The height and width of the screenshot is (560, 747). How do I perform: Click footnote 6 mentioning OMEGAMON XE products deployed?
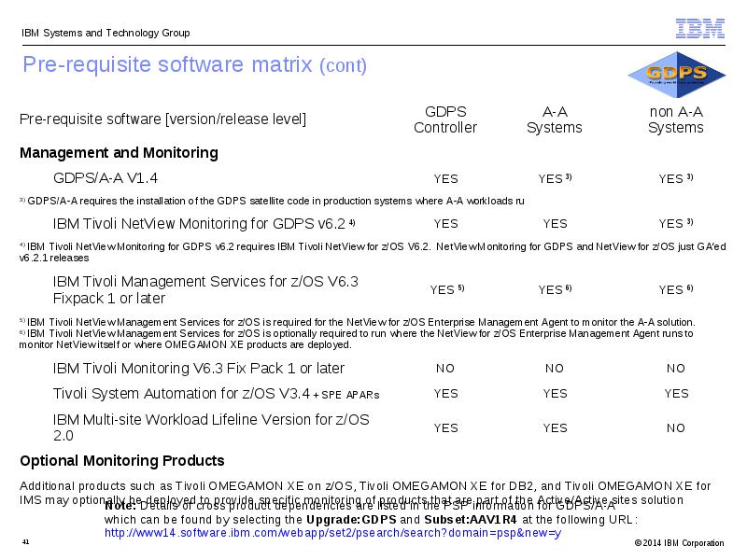coord(357,339)
